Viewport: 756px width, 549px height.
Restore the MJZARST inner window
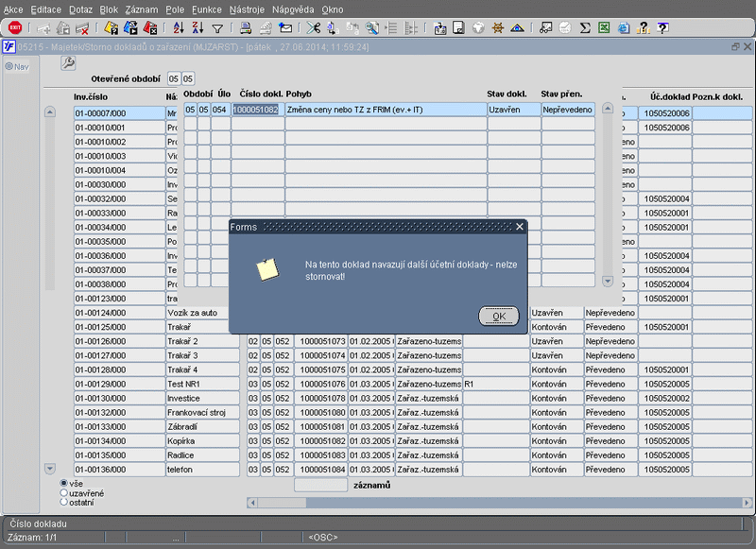735,46
